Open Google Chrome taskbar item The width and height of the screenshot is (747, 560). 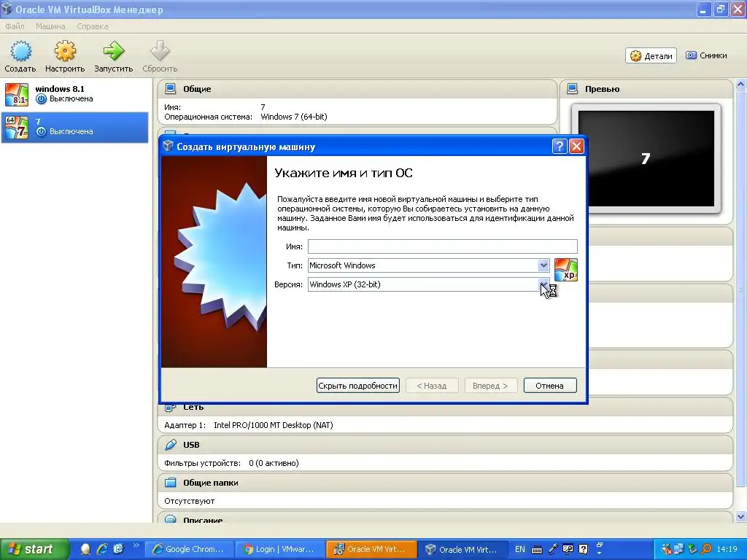190,549
